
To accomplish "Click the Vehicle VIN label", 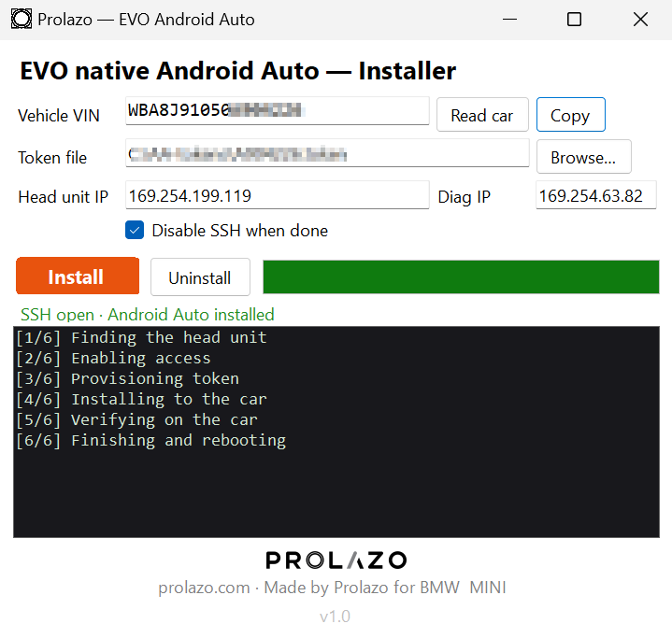I will pos(59,116).
